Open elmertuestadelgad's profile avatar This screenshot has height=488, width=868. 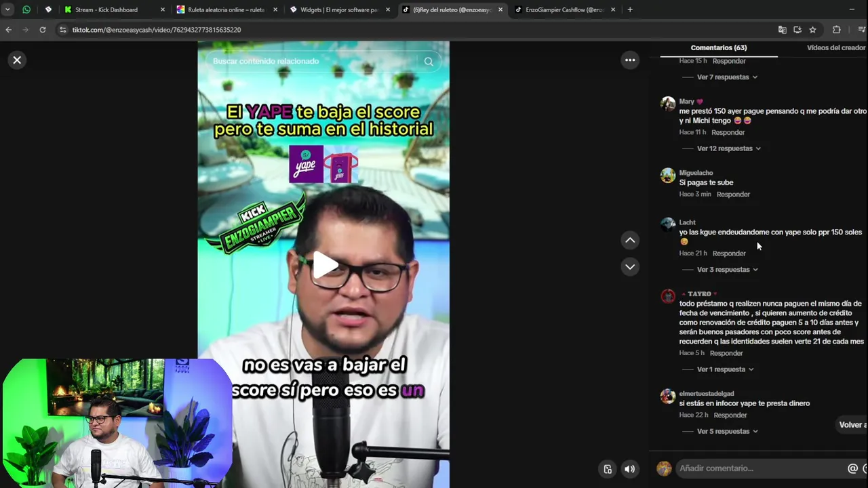point(668,396)
